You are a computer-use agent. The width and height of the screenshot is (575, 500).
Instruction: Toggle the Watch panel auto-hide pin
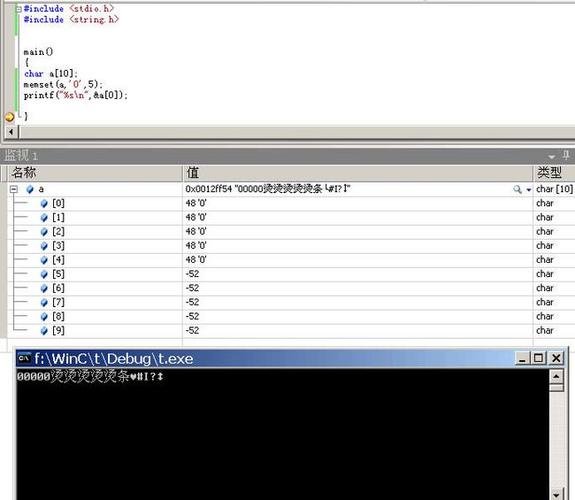[x=566, y=155]
